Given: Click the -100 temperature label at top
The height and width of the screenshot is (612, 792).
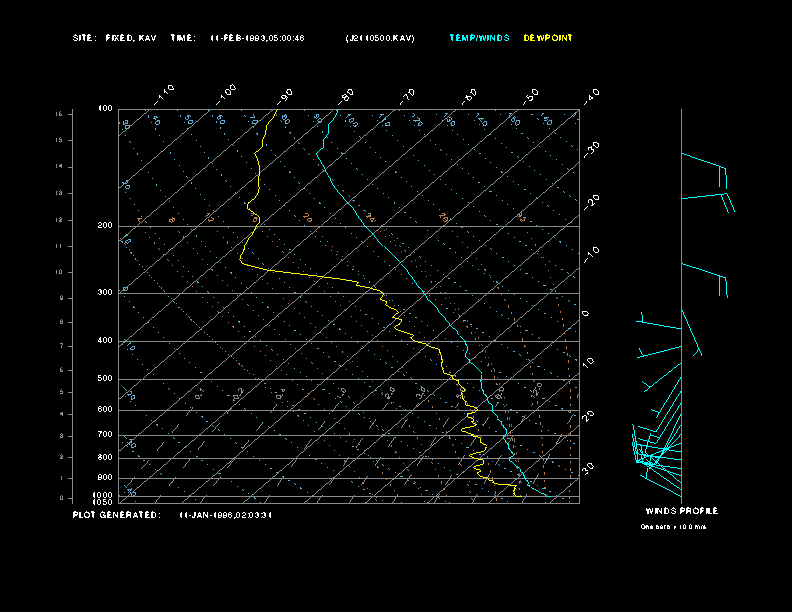Looking at the screenshot, I should 225,94.
